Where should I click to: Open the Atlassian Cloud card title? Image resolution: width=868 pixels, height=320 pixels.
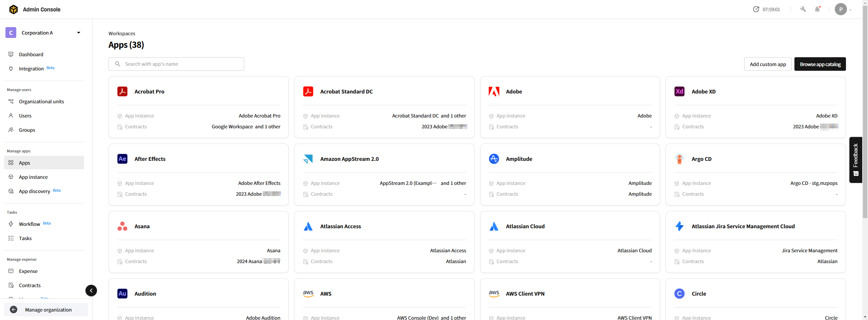coord(525,227)
